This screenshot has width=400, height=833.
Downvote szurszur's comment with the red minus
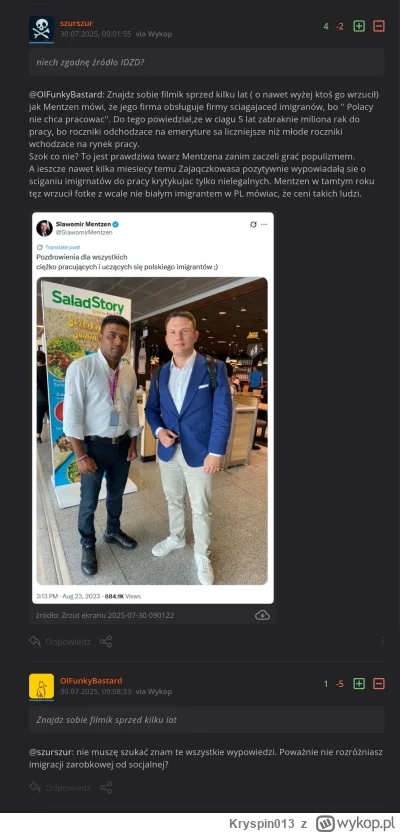[x=379, y=26]
